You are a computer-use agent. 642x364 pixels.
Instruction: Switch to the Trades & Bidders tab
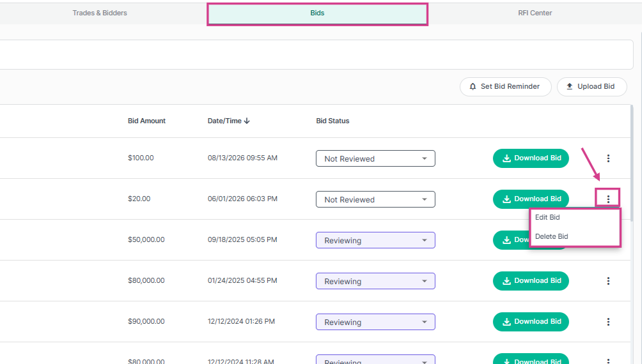(x=100, y=13)
